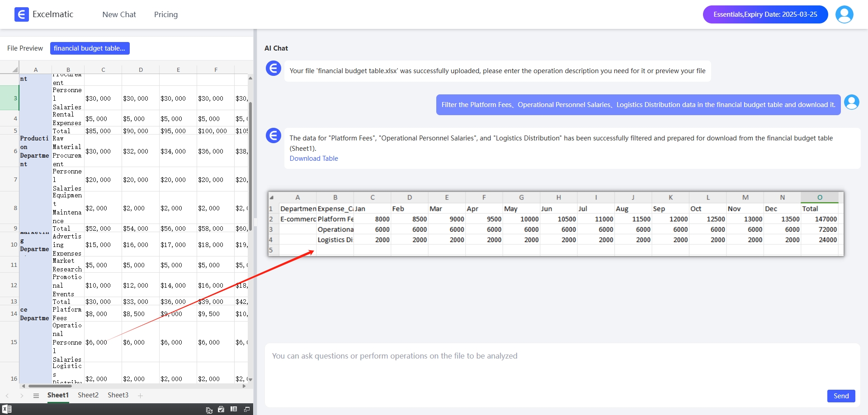Open New Chat from top navigation

(119, 14)
